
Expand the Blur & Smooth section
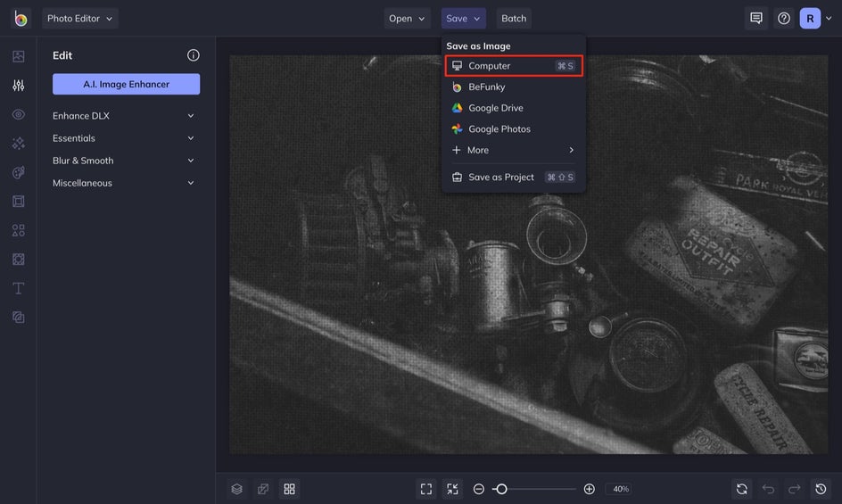tap(123, 161)
